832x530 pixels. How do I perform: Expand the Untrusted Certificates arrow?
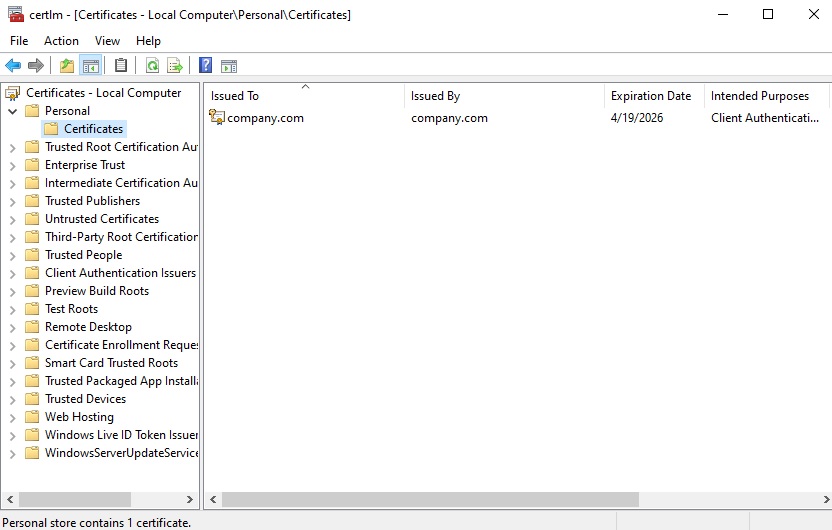pyautogui.click(x=13, y=219)
